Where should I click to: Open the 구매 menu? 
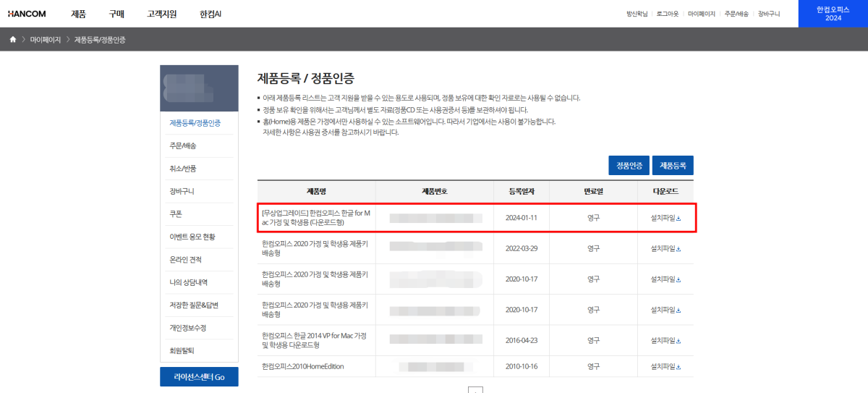point(116,14)
